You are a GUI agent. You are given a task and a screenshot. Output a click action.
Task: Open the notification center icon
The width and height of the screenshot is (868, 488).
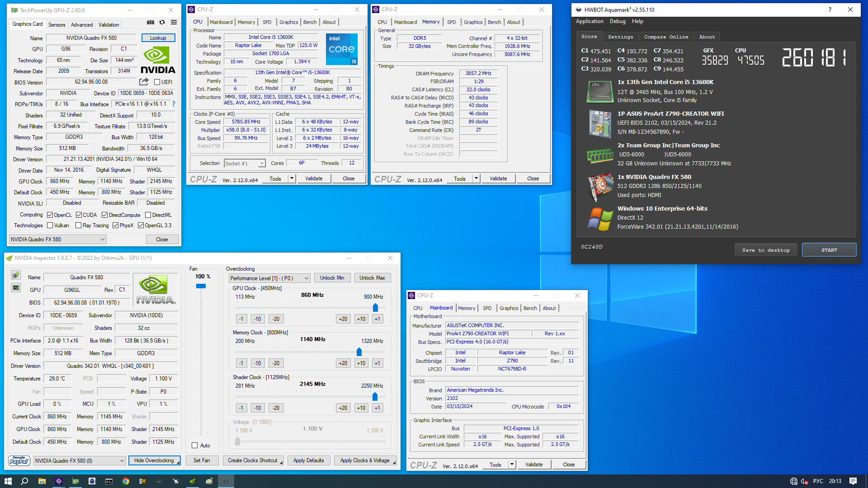point(853,481)
